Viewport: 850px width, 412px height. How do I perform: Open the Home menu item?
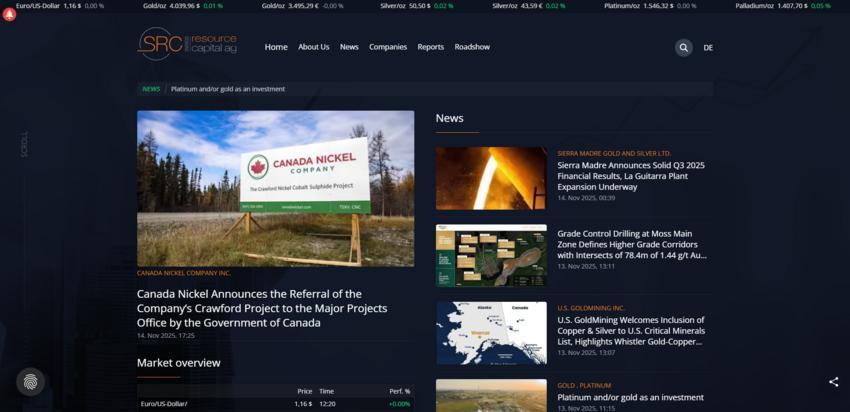276,47
